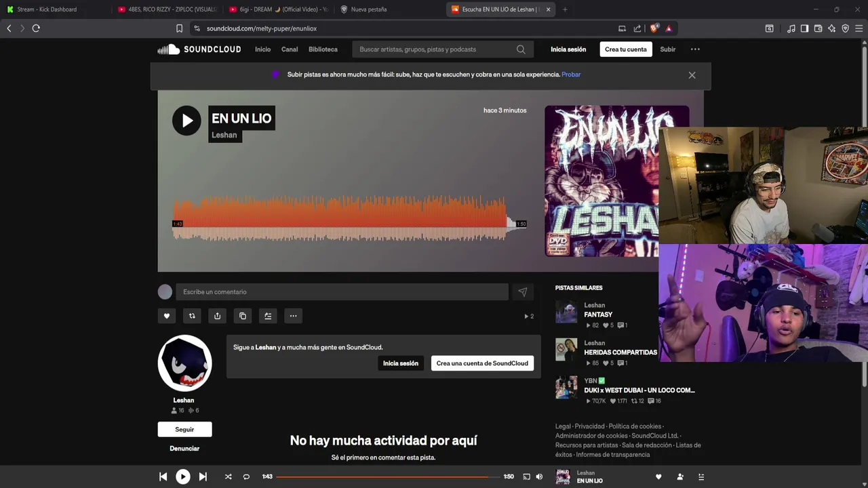The image size is (868, 488).
Task: Click the Brave Rewards triangle icon
Action: pyautogui.click(x=669, y=28)
